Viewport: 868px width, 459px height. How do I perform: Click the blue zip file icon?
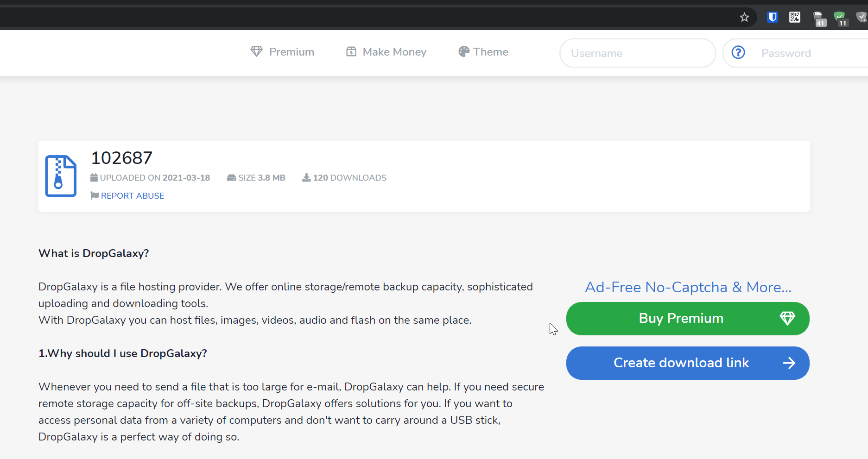[60, 176]
